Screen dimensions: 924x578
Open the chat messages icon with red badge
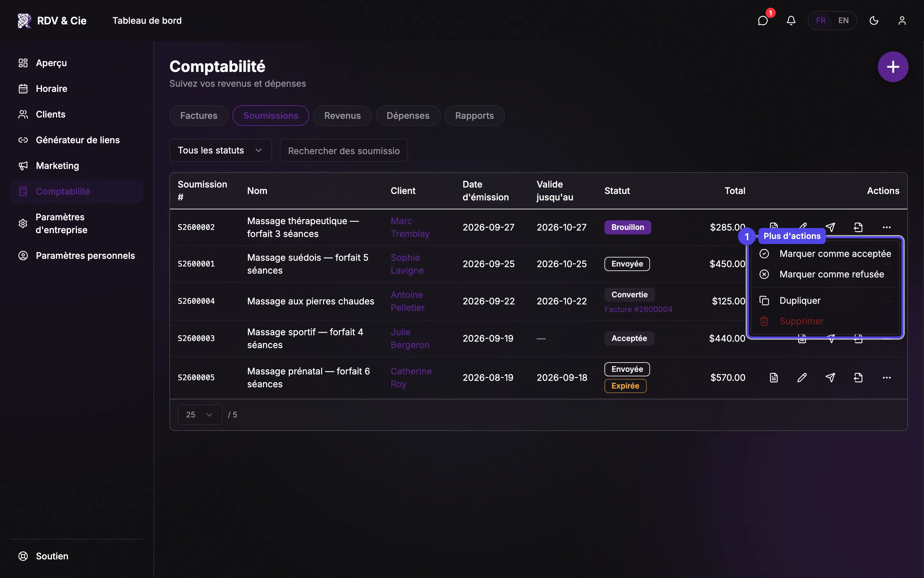pos(763,20)
